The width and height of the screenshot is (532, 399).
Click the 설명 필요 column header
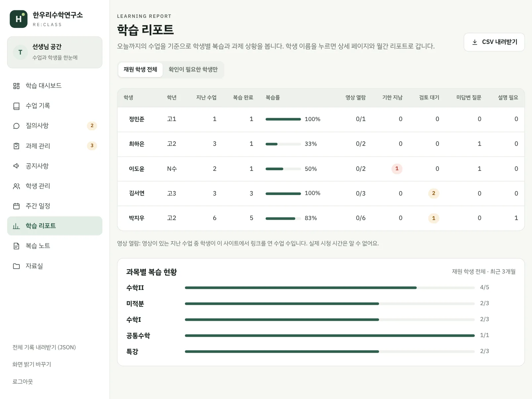click(x=508, y=97)
